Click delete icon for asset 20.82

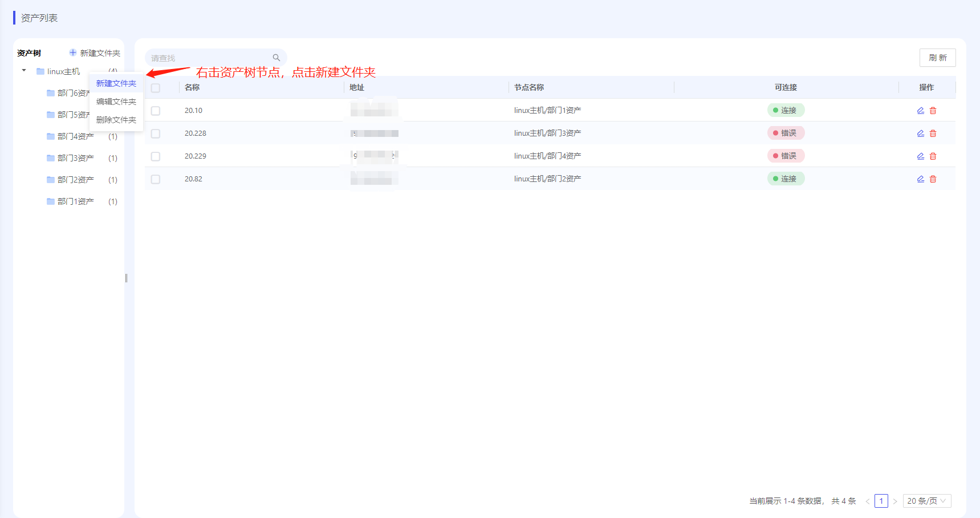click(933, 179)
